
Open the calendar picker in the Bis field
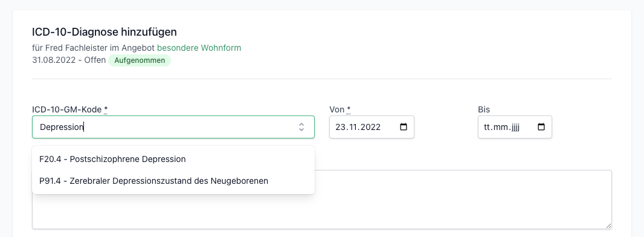point(541,127)
